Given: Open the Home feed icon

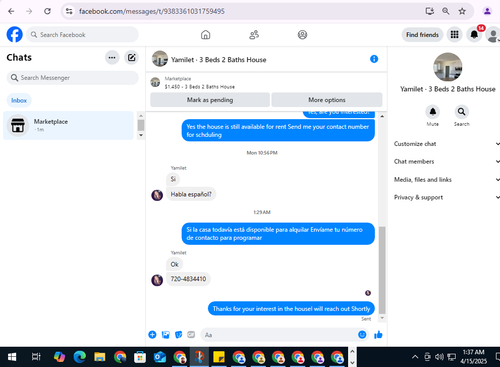Looking at the screenshot, I should click(205, 35).
